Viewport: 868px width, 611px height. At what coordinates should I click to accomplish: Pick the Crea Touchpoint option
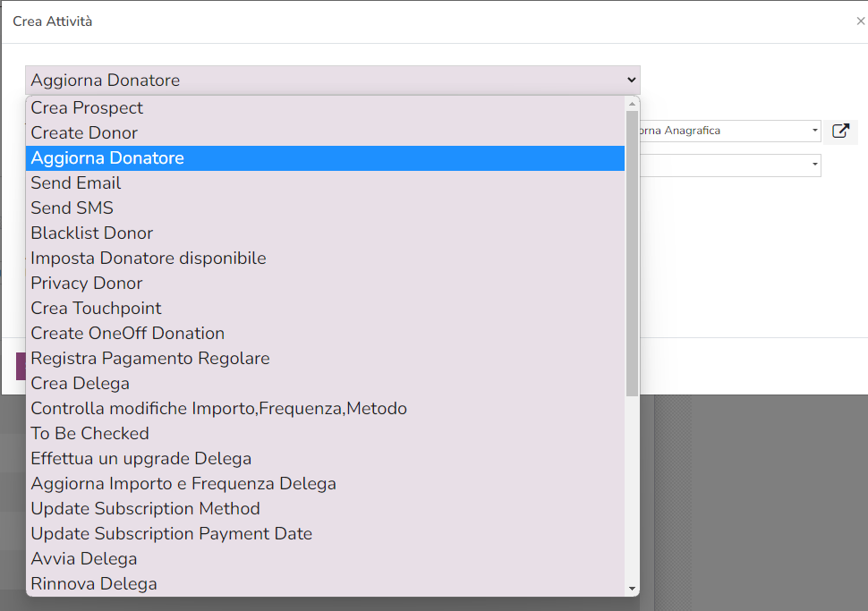(x=97, y=309)
